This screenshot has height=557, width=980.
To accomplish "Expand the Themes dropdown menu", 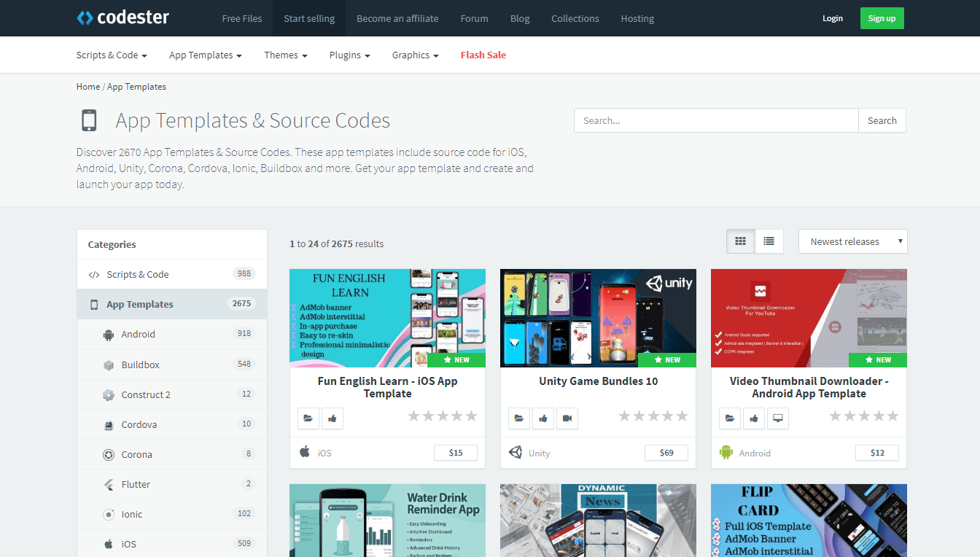I will 286,55.
